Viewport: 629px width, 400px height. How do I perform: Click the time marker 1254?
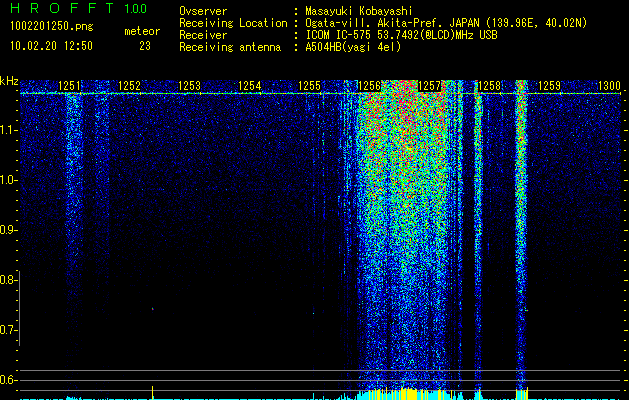(x=250, y=86)
